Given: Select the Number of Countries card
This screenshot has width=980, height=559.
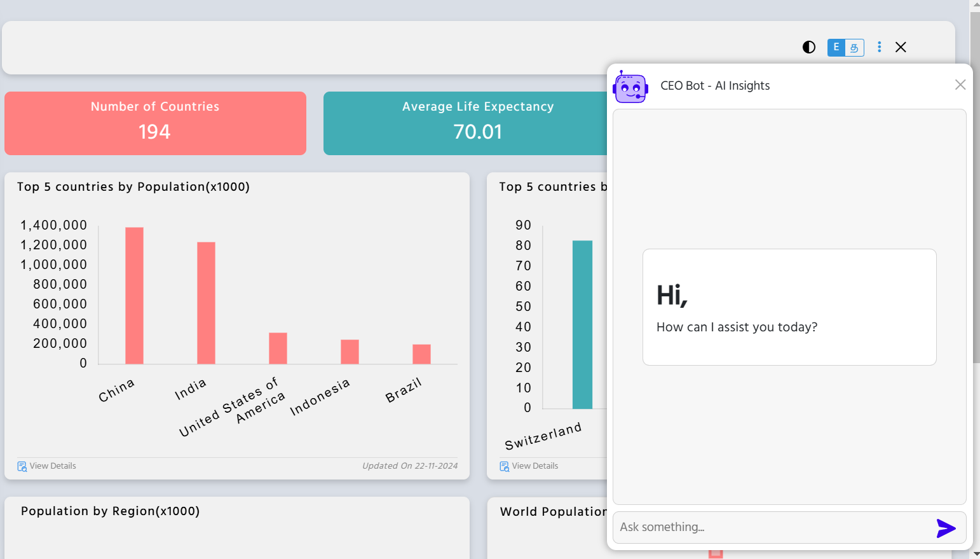Looking at the screenshot, I should click(155, 123).
